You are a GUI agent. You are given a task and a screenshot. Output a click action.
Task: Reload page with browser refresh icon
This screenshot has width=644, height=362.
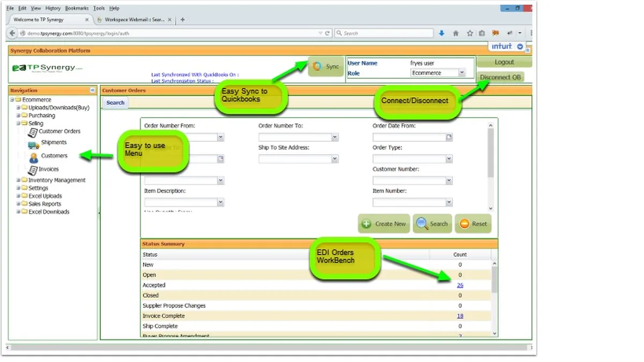point(327,33)
